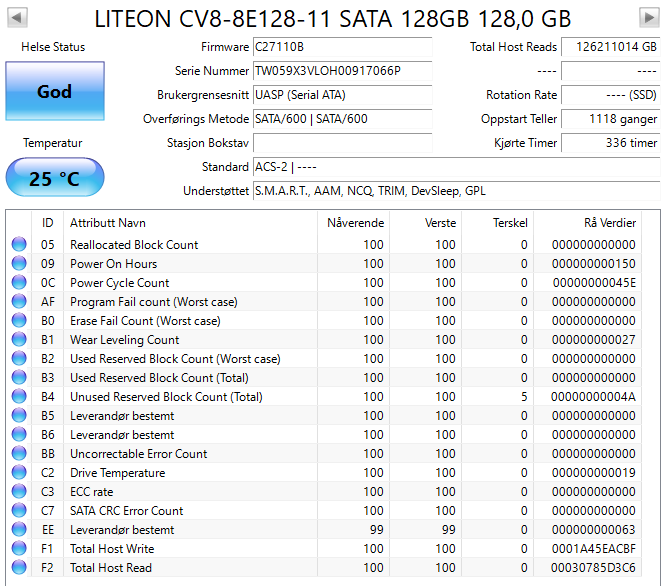Click status icon for Program Fail count

tap(19, 302)
